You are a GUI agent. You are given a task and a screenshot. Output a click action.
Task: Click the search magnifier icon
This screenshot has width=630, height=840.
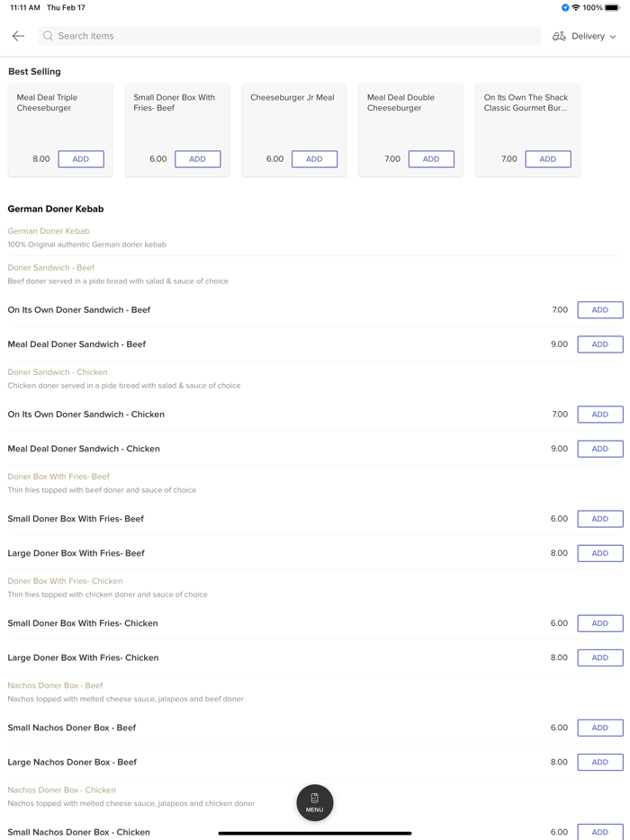point(49,36)
